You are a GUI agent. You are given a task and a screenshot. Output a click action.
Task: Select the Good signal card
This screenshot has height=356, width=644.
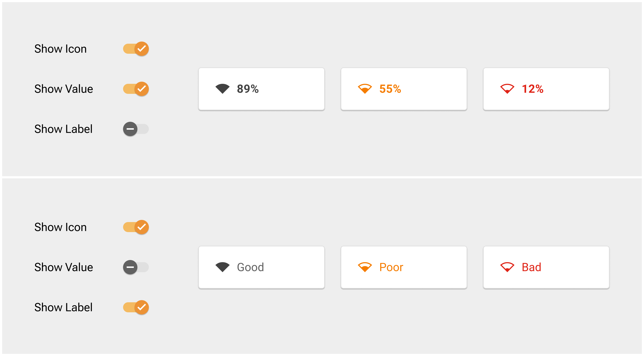(x=261, y=267)
